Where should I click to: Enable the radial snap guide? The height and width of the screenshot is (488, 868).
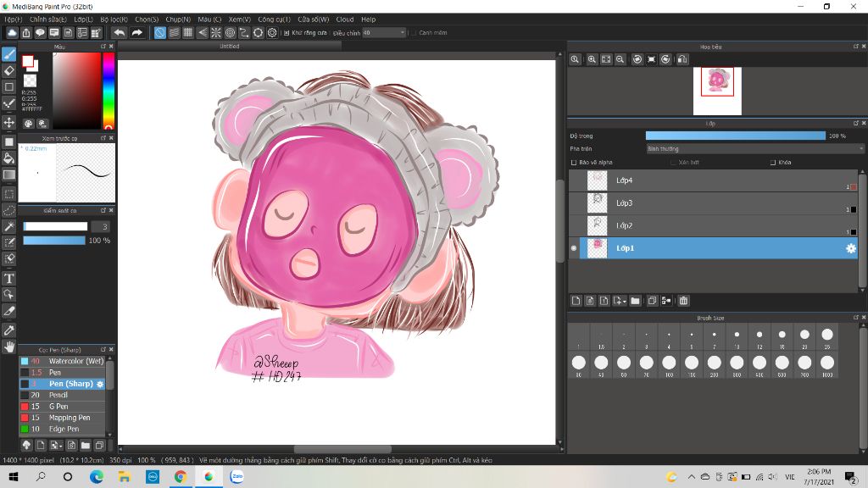click(x=216, y=33)
